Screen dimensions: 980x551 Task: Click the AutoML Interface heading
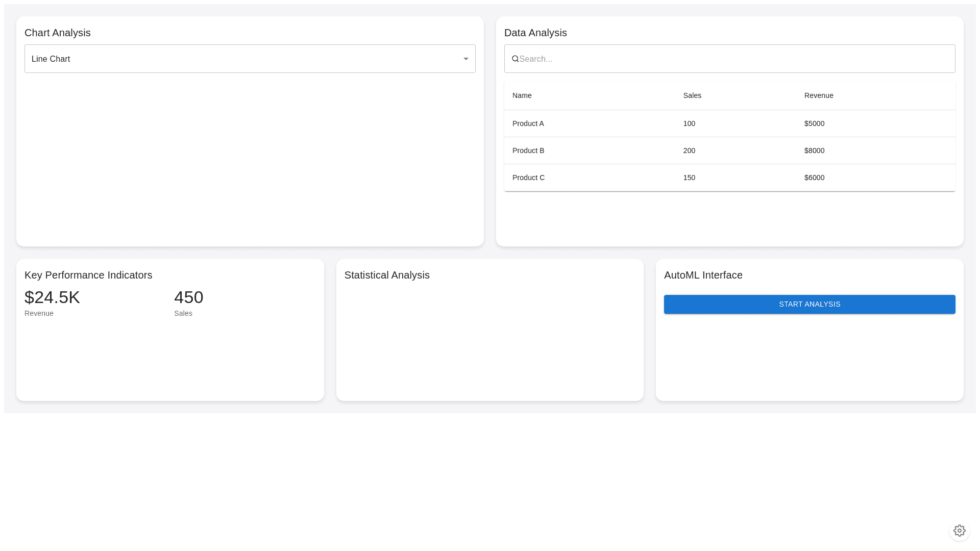(703, 275)
